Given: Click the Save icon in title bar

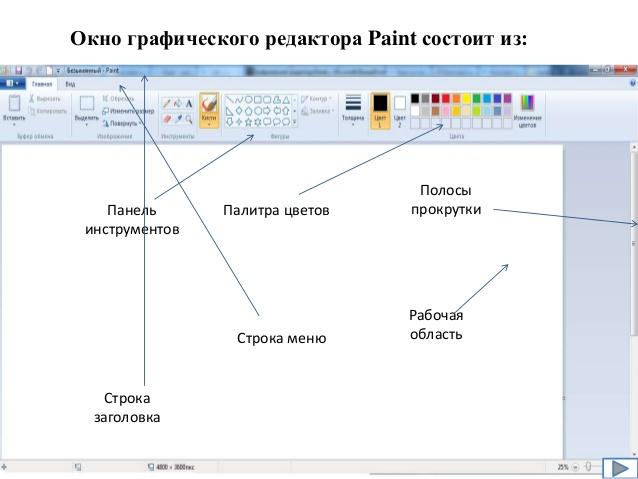Looking at the screenshot, I should (19, 70).
